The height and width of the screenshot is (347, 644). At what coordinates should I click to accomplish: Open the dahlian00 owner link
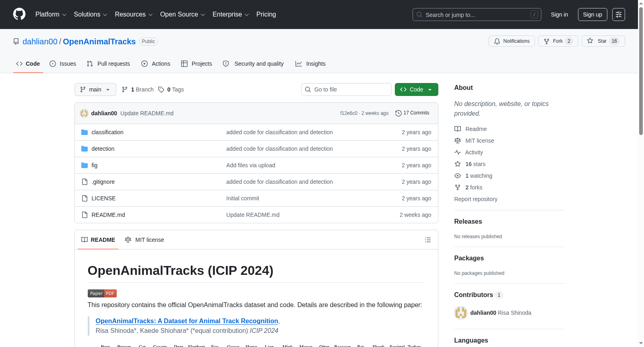[x=40, y=42]
